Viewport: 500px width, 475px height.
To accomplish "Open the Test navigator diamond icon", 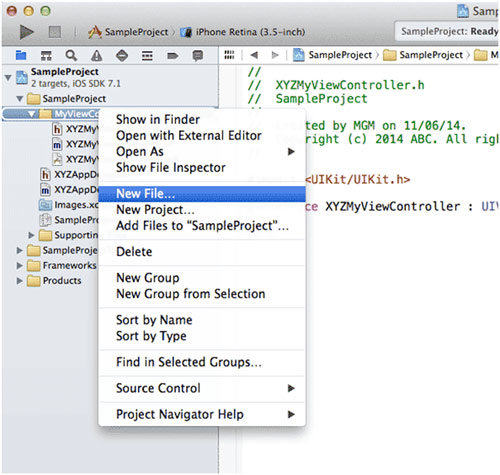I will pos(122,55).
